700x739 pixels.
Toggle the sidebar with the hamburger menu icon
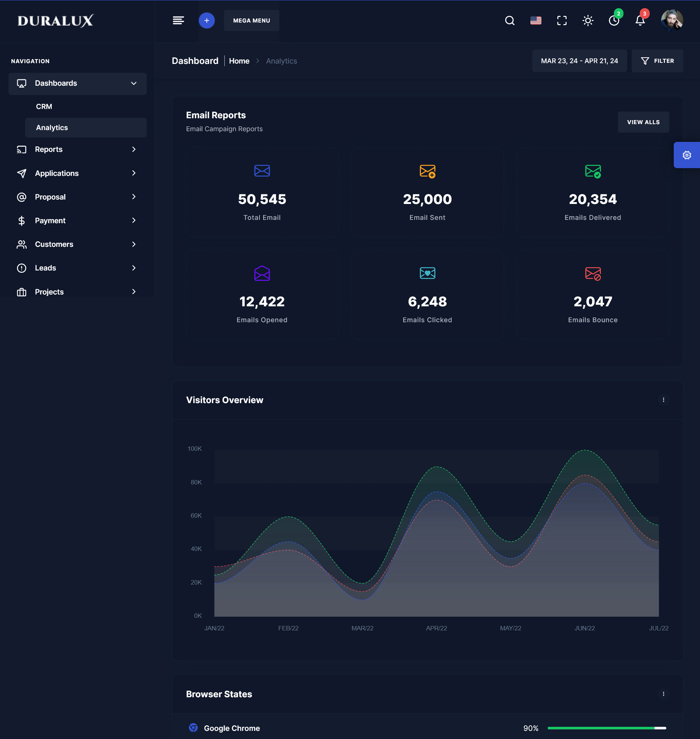[179, 21]
